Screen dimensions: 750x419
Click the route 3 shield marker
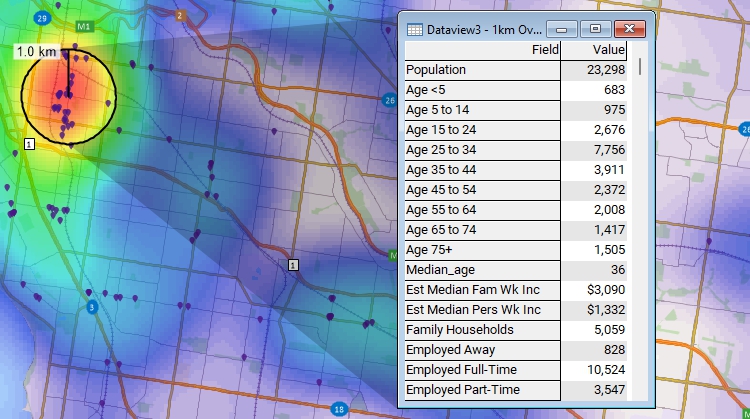click(x=92, y=308)
